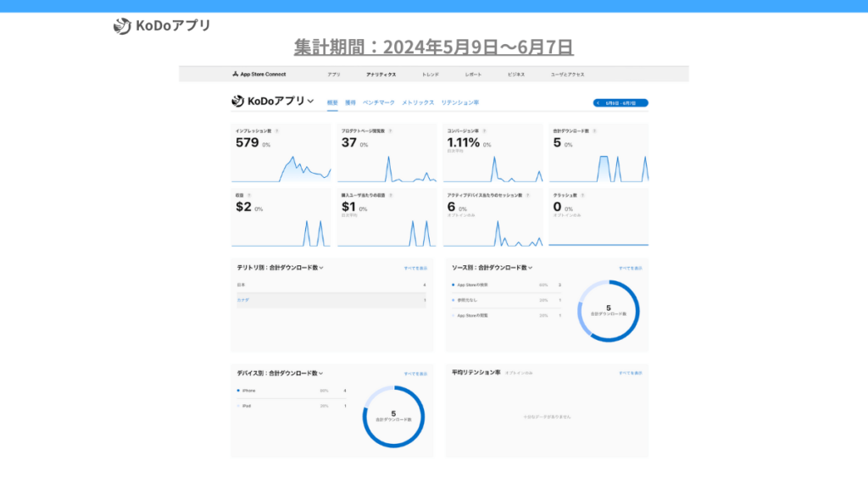Open テリトリ別 合計ダウンロード数 dropdown

point(321,268)
